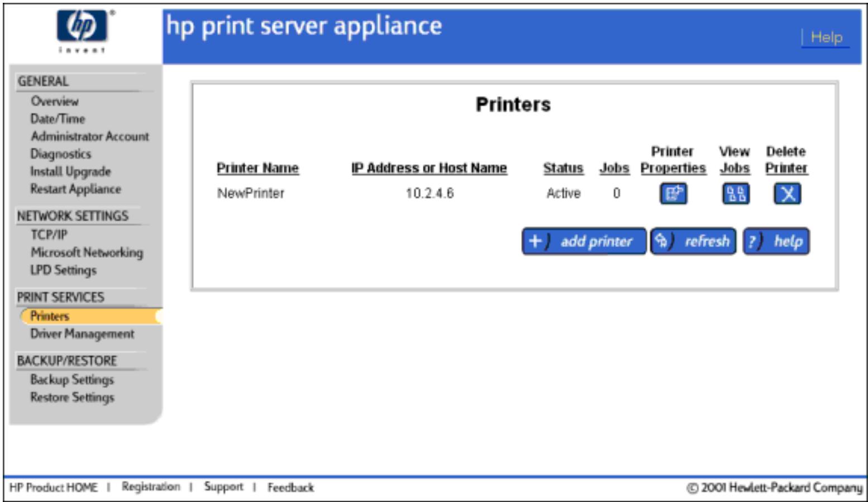Click the Jobs column header
This screenshot has width=868, height=502.
coord(614,168)
